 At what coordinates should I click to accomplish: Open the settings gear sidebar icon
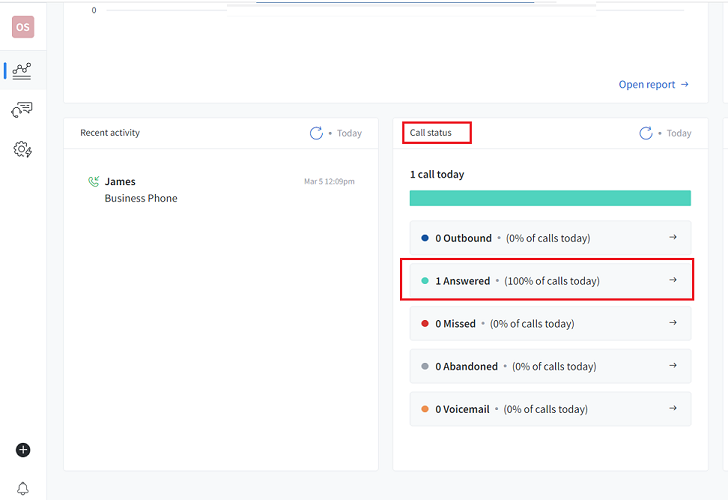tap(22, 149)
